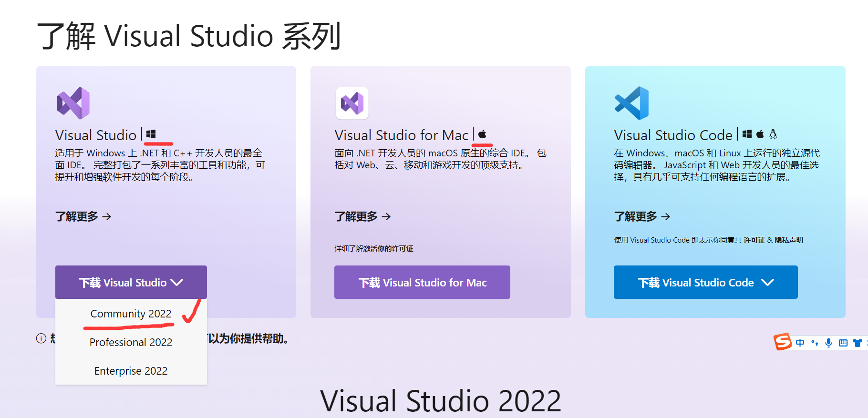Expand the 下载 Visual Studio Code dropdown
Image resolution: width=868 pixels, height=418 pixels.
coord(706,282)
